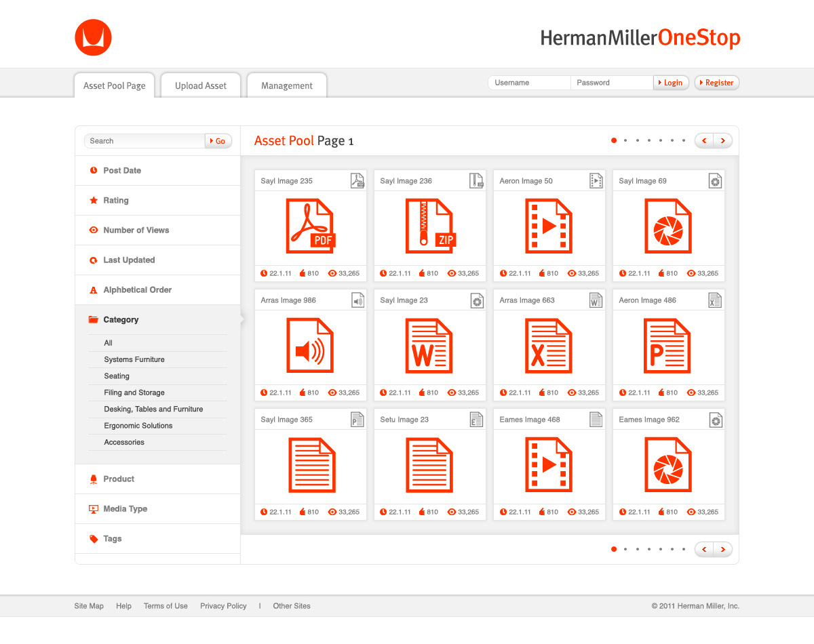This screenshot has width=814, height=644.
Task: Go to previous page with top arrow
Action: point(704,140)
